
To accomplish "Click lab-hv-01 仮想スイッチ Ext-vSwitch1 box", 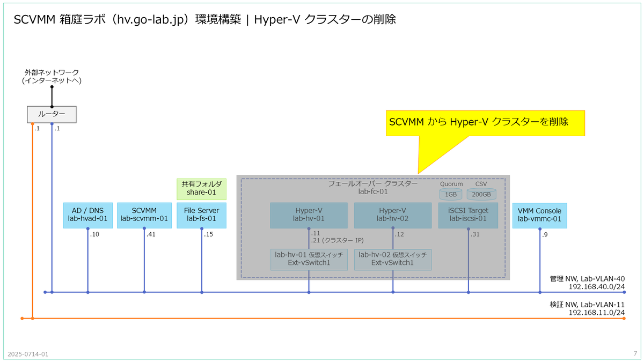I will (309, 259).
